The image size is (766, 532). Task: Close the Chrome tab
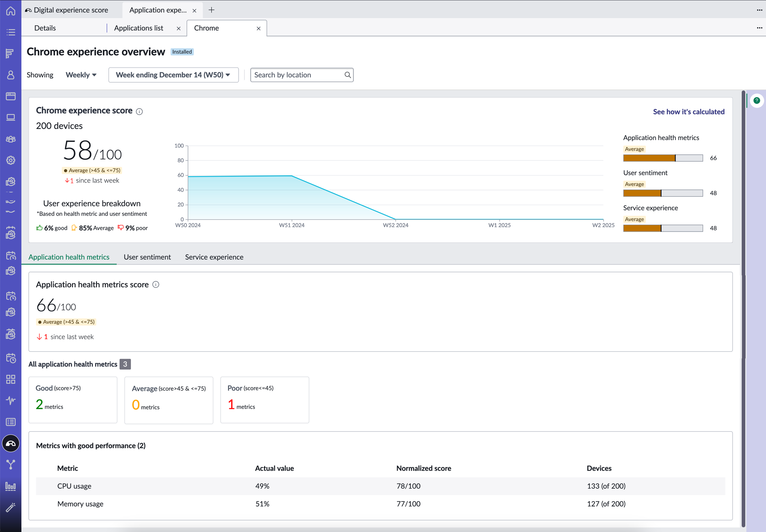[258, 28]
